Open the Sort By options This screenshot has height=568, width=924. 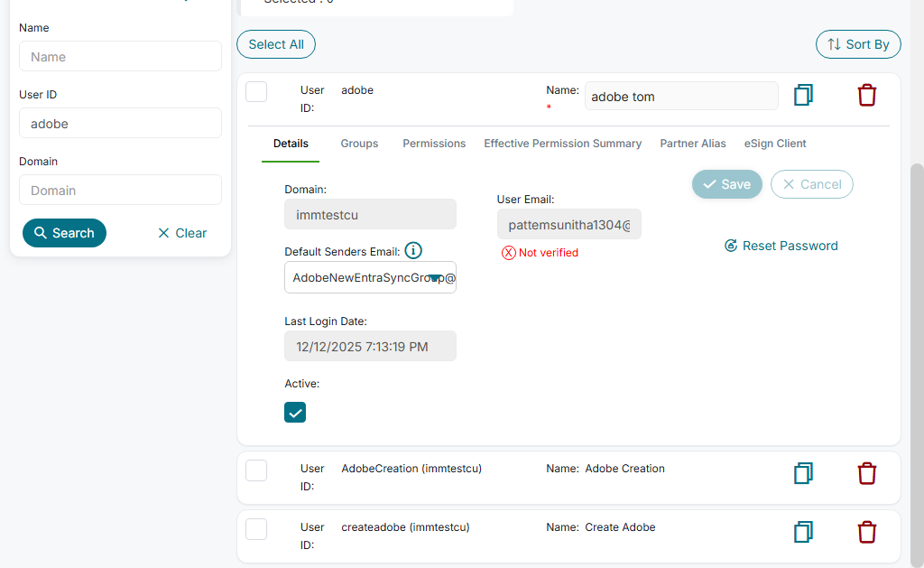click(858, 44)
